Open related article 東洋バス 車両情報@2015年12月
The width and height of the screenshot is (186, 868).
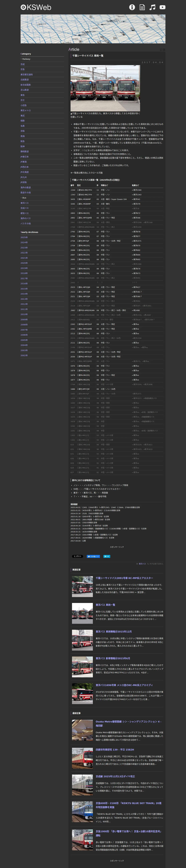(114, 631)
